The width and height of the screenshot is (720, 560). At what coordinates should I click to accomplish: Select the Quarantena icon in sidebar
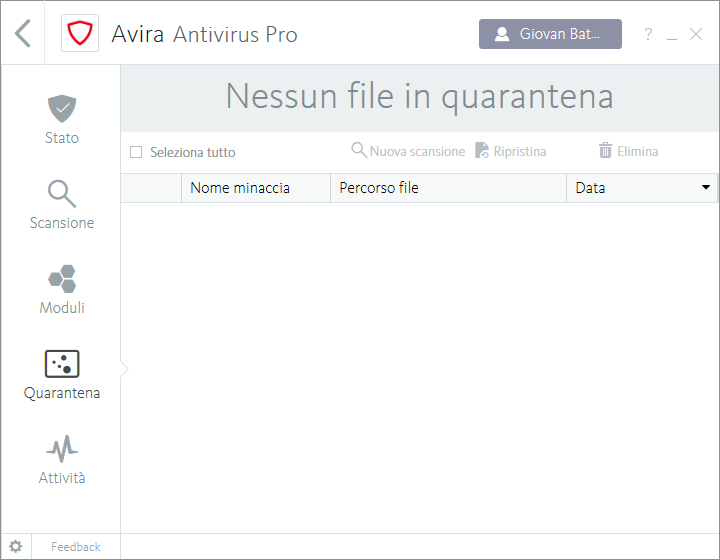pyautogui.click(x=62, y=364)
